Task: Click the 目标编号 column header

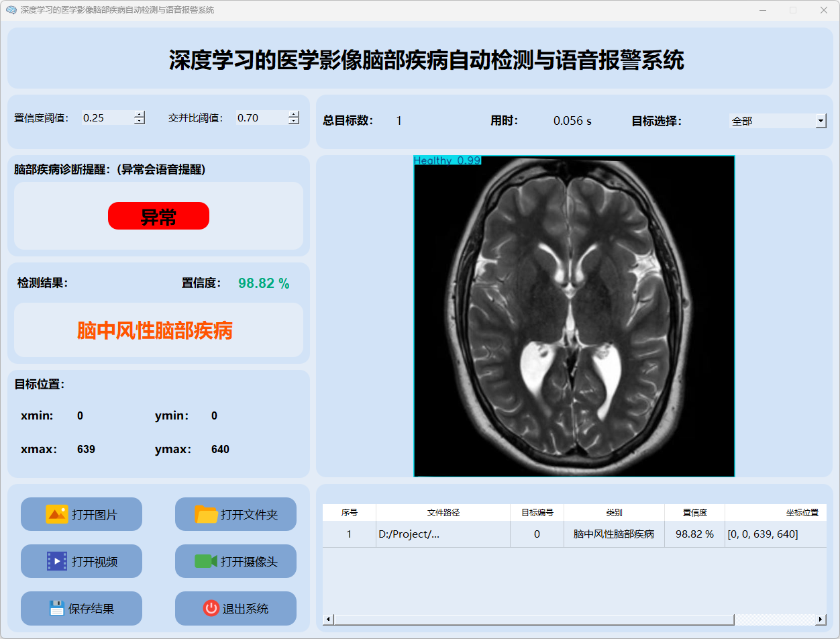Action: (537, 512)
